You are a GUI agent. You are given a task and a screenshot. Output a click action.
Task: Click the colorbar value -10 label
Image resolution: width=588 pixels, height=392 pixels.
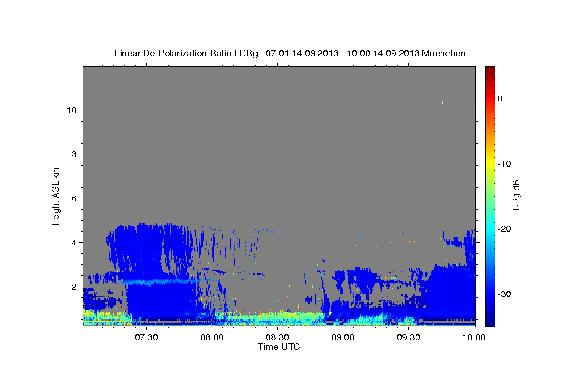coord(505,164)
